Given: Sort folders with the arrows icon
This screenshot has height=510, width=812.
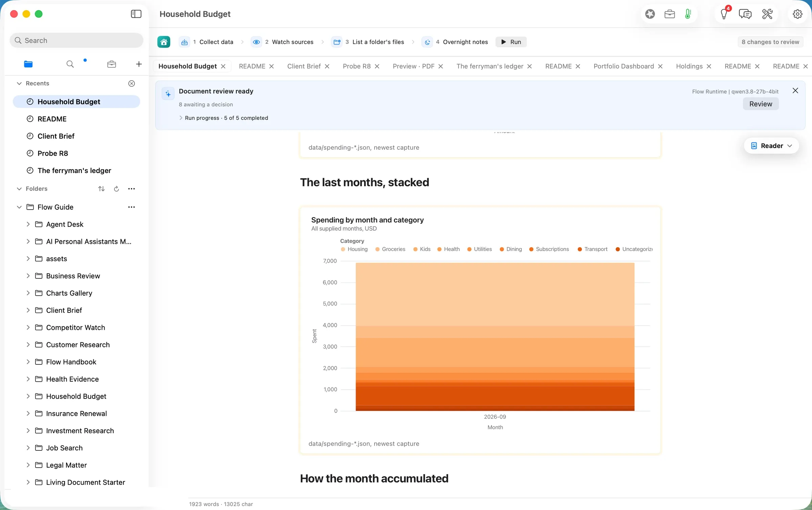Looking at the screenshot, I should click(101, 189).
